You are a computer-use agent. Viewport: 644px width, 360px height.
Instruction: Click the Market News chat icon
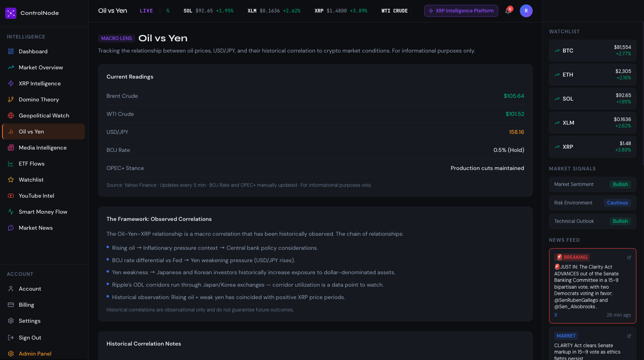tap(11, 228)
